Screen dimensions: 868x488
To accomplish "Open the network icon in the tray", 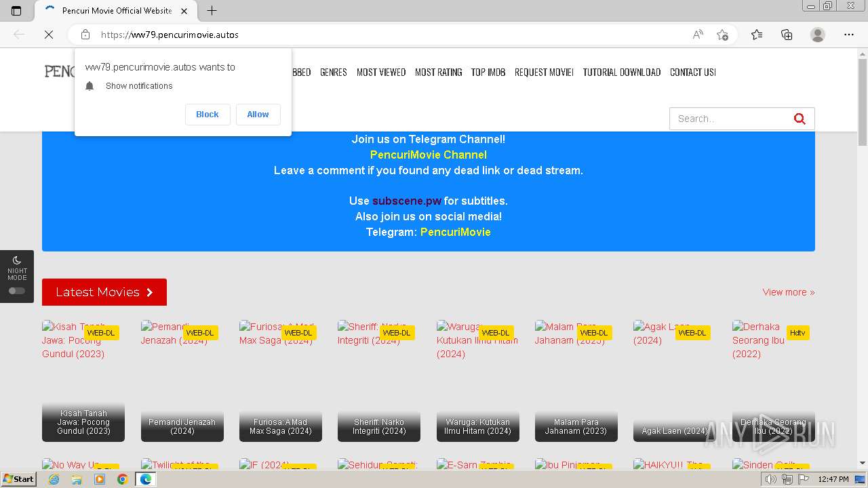I will (787, 479).
